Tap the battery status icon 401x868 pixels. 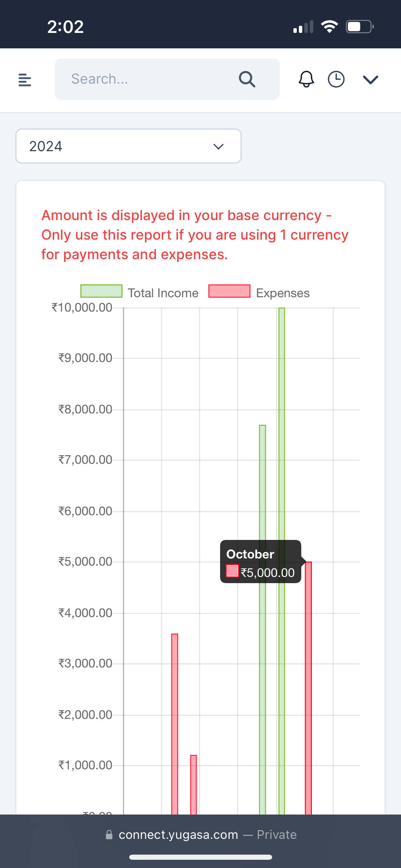359,26
